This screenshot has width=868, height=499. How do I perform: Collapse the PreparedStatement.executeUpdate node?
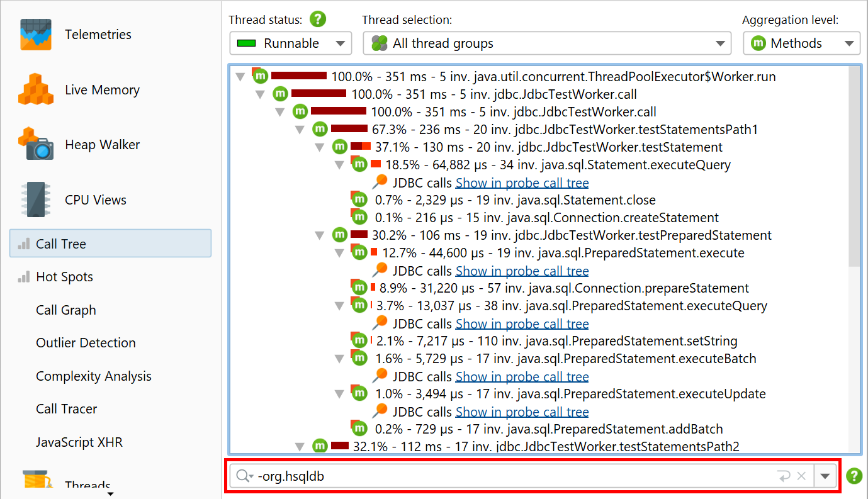[339, 394]
